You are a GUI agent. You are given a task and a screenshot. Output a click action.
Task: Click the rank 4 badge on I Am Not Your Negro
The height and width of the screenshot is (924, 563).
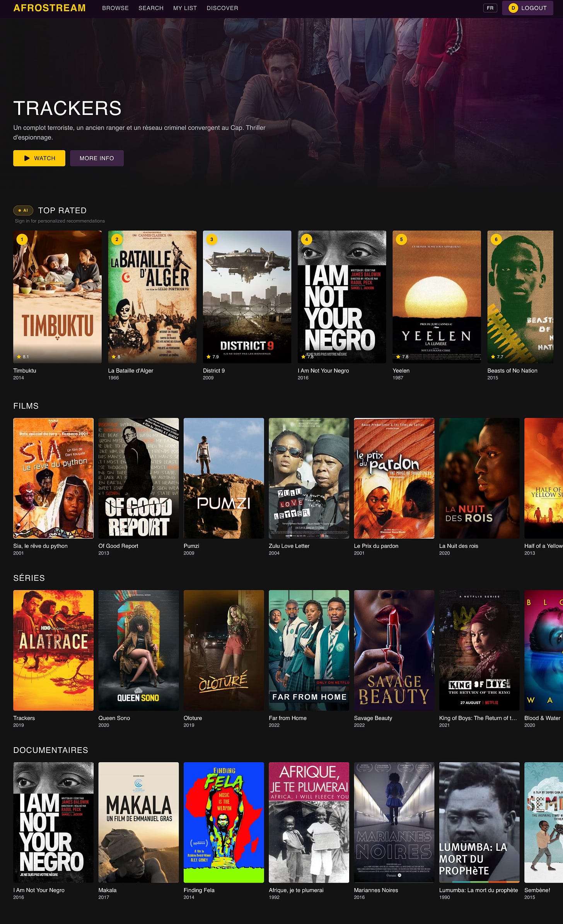[307, 239]
